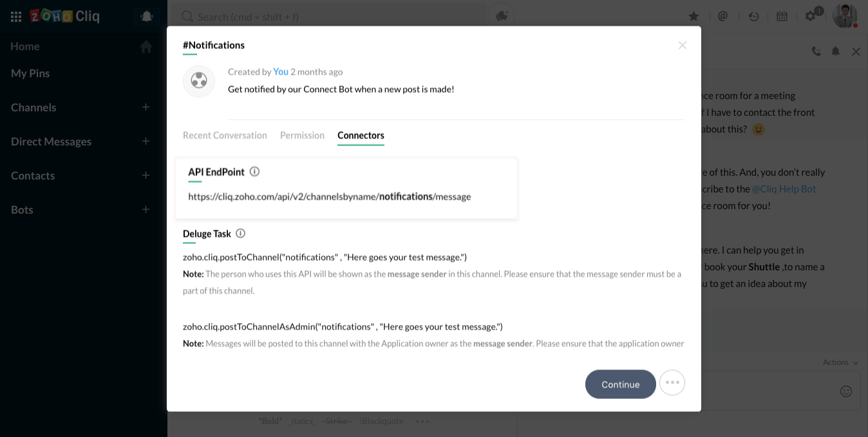Click the info icon beside API EndPoint

(254, 172)
